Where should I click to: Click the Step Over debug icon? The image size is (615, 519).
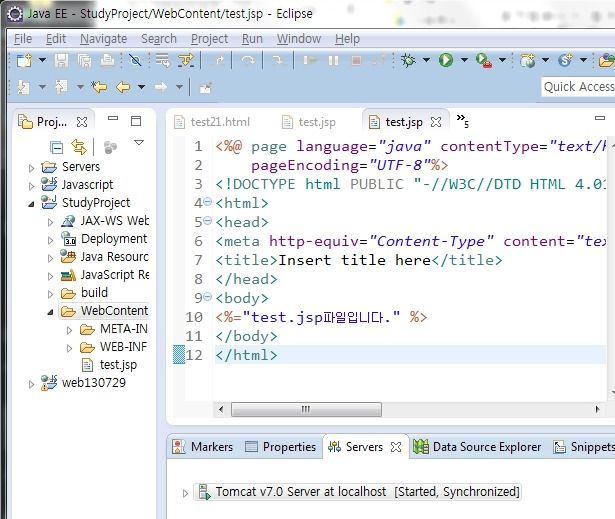pyautogui.click(x=247, y=60)
